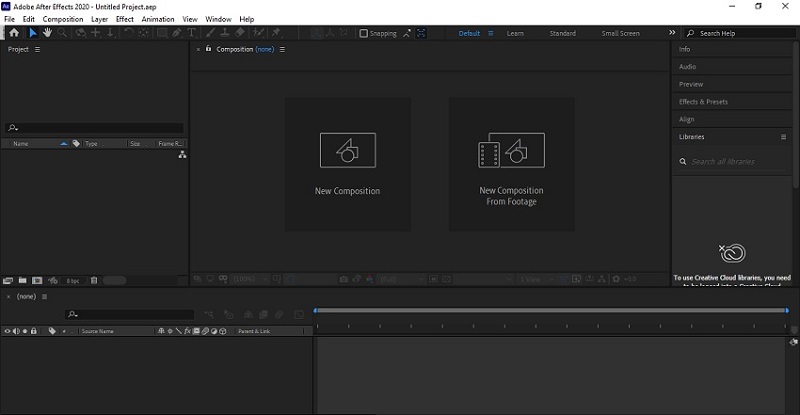Toggle the solo dot column switch
Screen dimensions: 800x415
24,331
